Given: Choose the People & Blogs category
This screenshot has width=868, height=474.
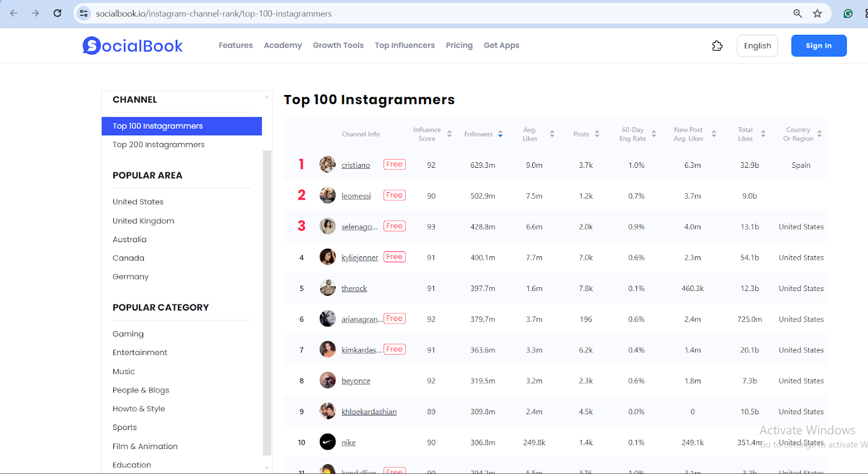Looking at the screenshot, I should click(141, 390).
